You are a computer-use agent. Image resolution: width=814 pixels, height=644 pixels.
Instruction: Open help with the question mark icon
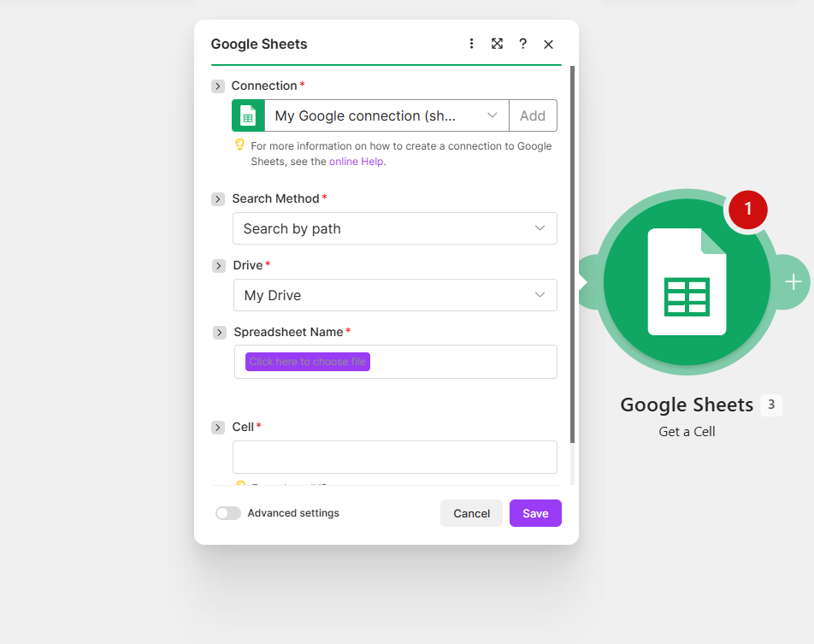click(x=522, y=44)
